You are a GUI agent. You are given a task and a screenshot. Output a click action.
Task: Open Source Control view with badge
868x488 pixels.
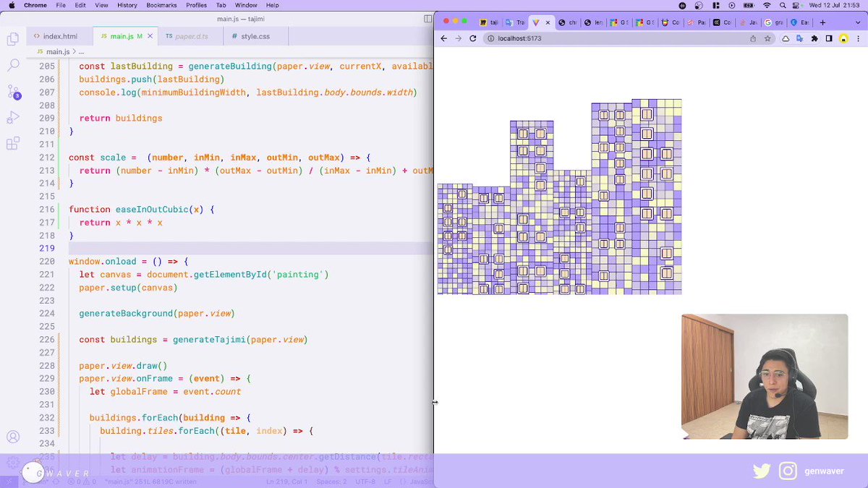(13, 92)
